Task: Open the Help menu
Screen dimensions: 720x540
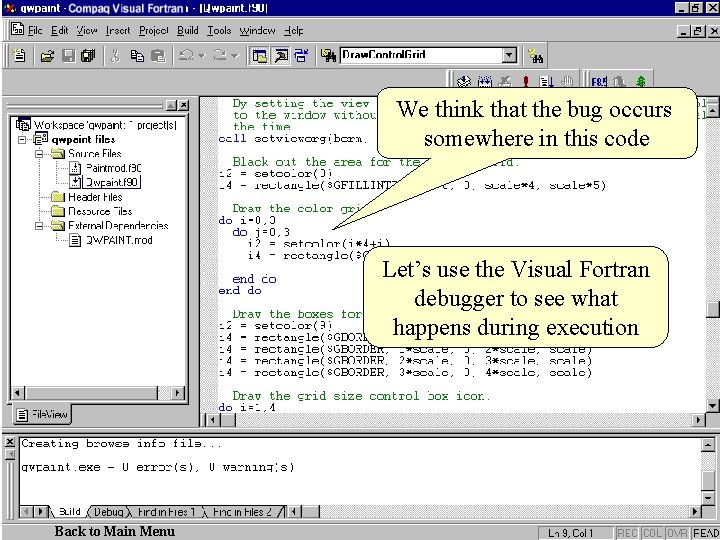Action: (293, 30)
